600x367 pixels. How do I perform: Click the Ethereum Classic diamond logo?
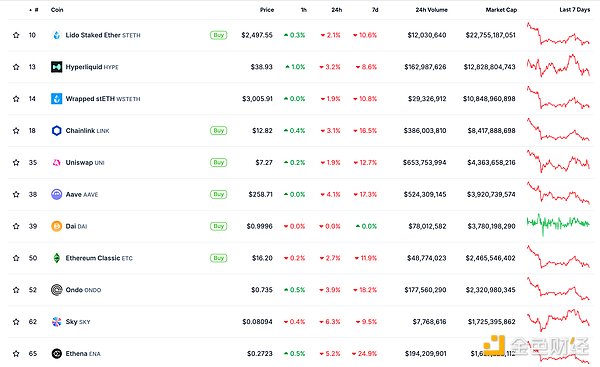57,258
